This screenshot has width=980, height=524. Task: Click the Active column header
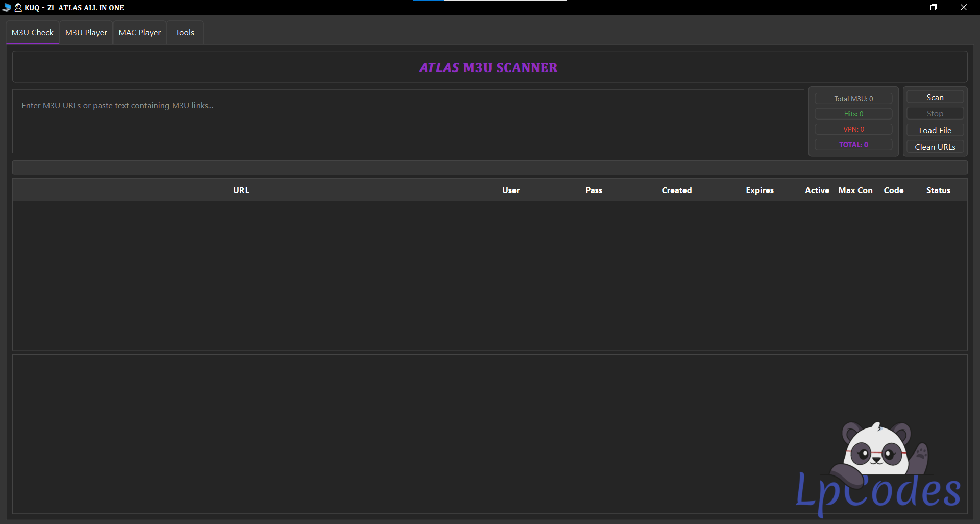click(x=817, y=190)
